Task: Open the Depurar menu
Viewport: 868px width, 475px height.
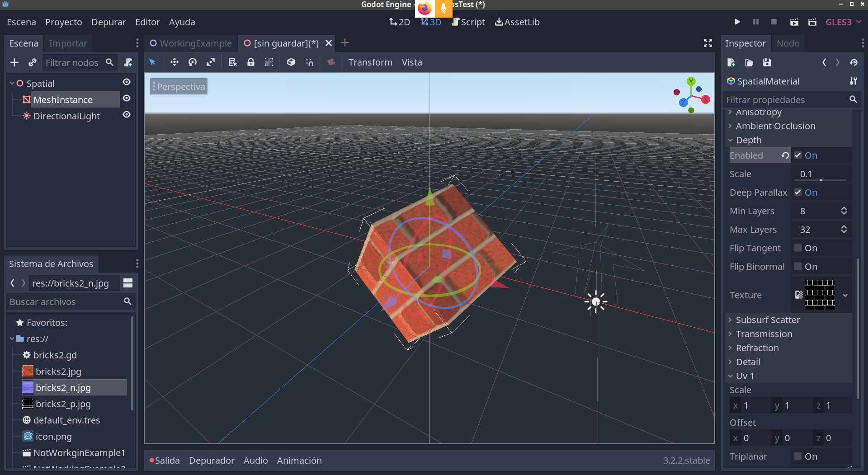Action: (x=108, y=22)
